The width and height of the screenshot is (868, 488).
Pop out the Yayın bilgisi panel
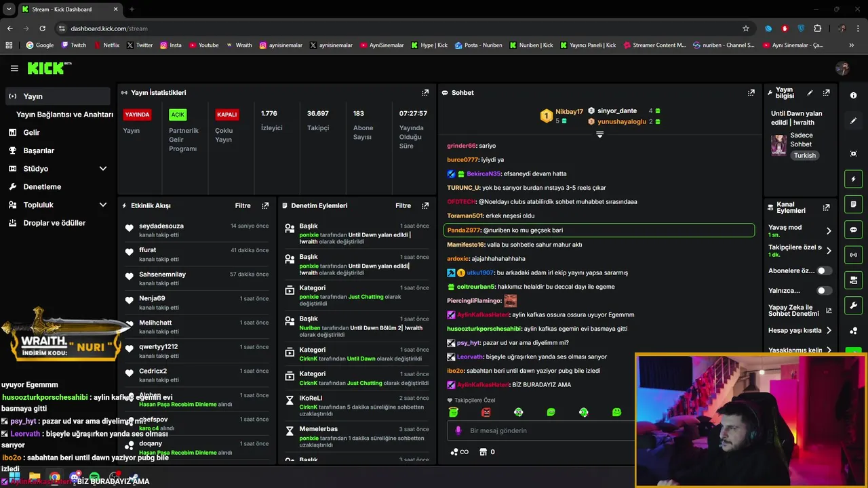click(826, 93)
